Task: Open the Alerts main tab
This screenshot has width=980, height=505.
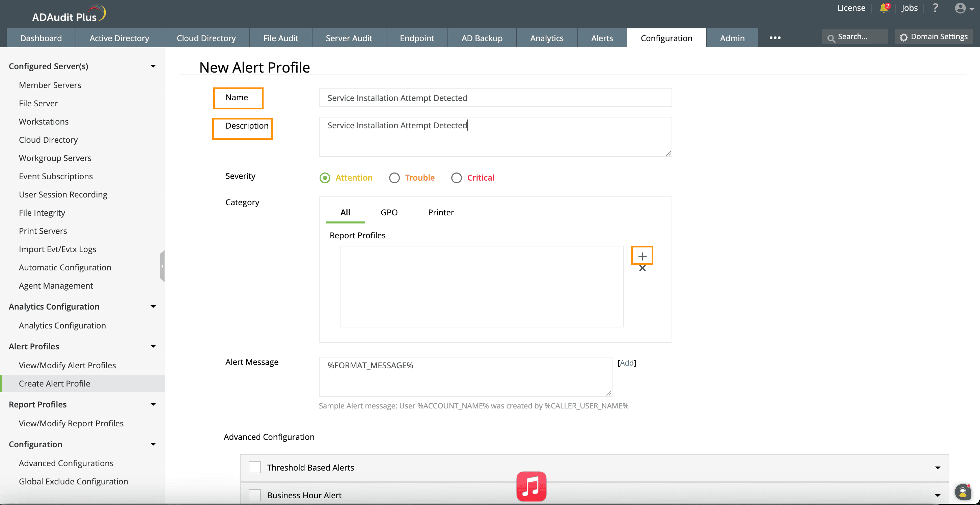Action: click(601, 38)
